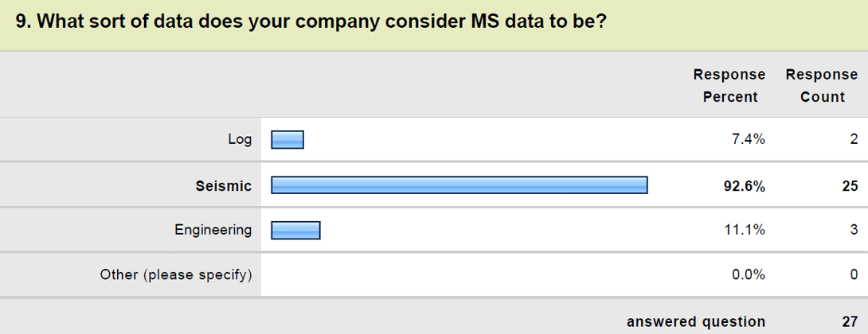Click the Other (please specify) label

pyautogui.click(x=176, y=275)
